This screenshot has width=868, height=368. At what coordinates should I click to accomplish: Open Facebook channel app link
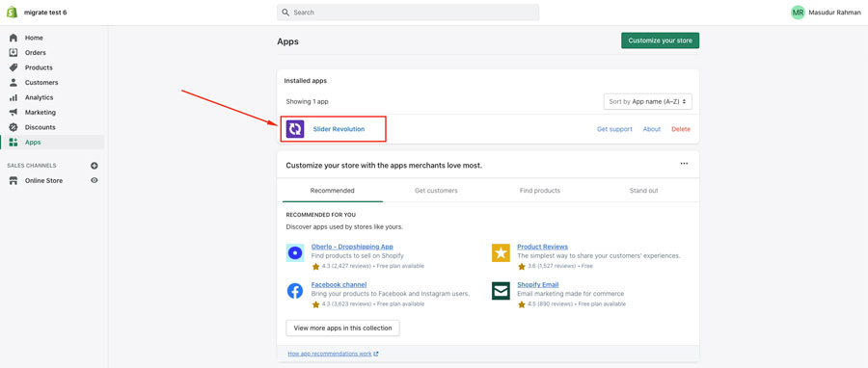(339, 284)
